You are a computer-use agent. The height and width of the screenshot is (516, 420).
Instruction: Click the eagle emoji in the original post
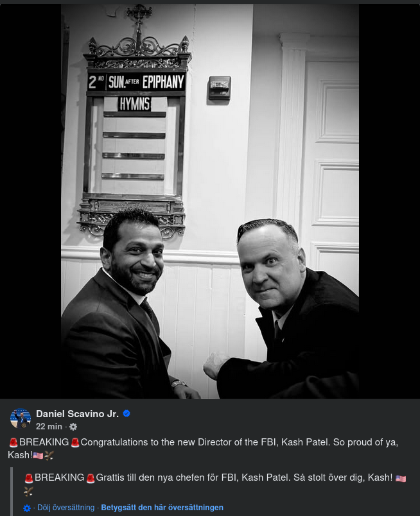pyautogui.click(x=49, y=456)
